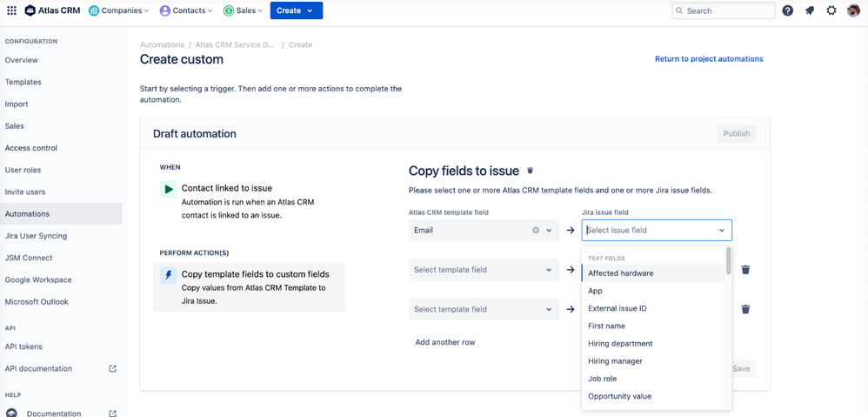Choose First name option

tap(653, 326)
